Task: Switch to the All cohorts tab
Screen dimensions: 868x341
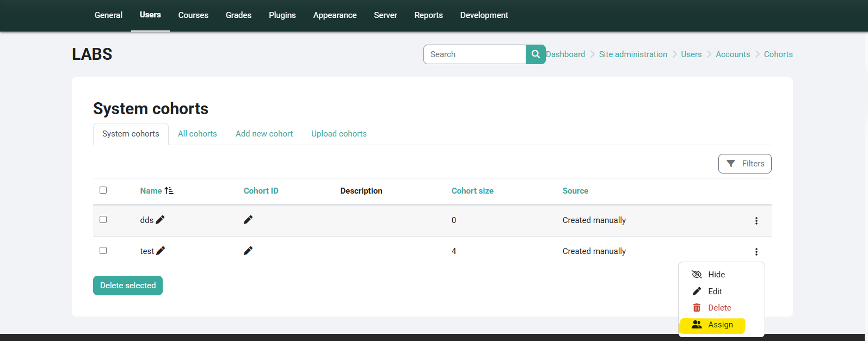Action: 197,134
